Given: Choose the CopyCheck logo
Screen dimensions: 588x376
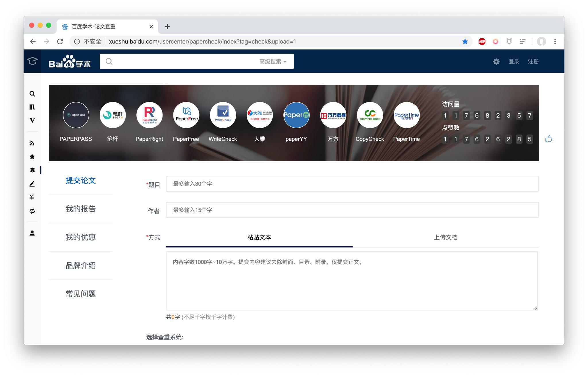Looking at the screenshot, I should coord(370,115).
